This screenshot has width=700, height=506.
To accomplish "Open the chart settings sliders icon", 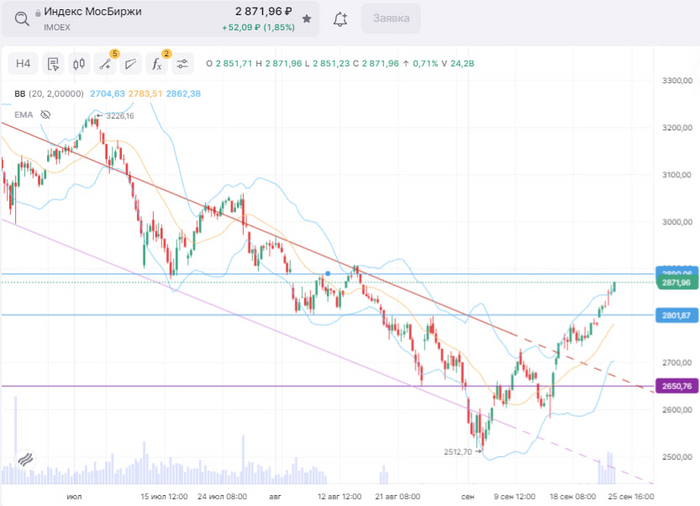I will pos(182,64).
